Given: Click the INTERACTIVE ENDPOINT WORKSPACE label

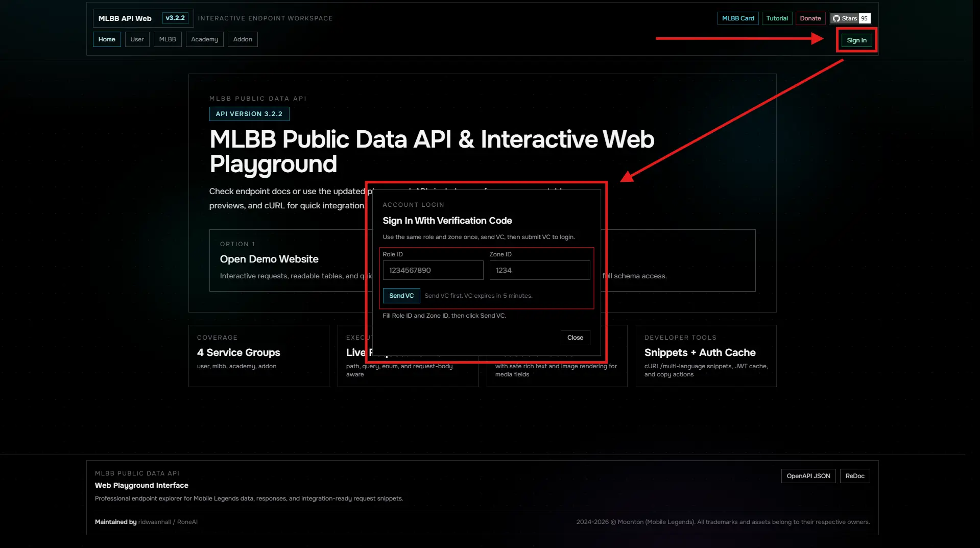Looking at the screenshot, I should (265, 18).
